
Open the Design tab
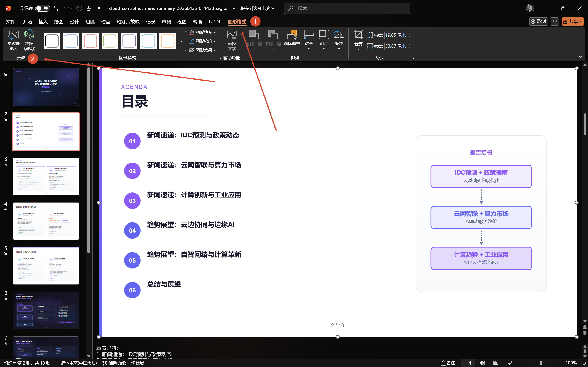74,22
